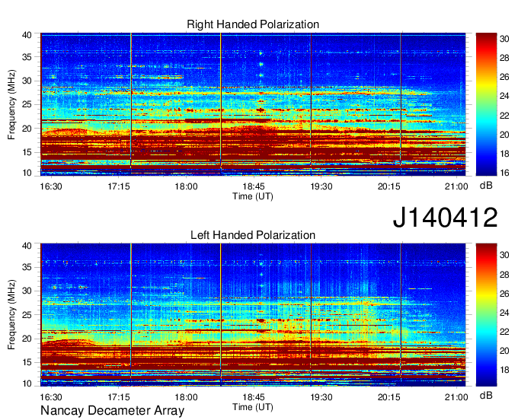518x420 pixels.
Task: Click the 15 MHz tick on the Right Handed plot
Action: [x=27, y=152]
